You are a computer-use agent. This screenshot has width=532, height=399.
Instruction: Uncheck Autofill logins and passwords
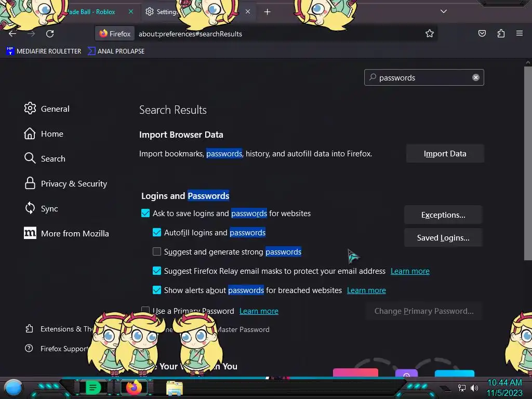[x=157, y=232]
